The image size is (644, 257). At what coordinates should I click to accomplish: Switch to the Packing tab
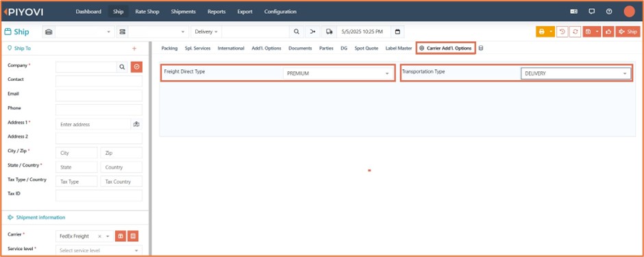pyautogui.click(x=169, y=48)
